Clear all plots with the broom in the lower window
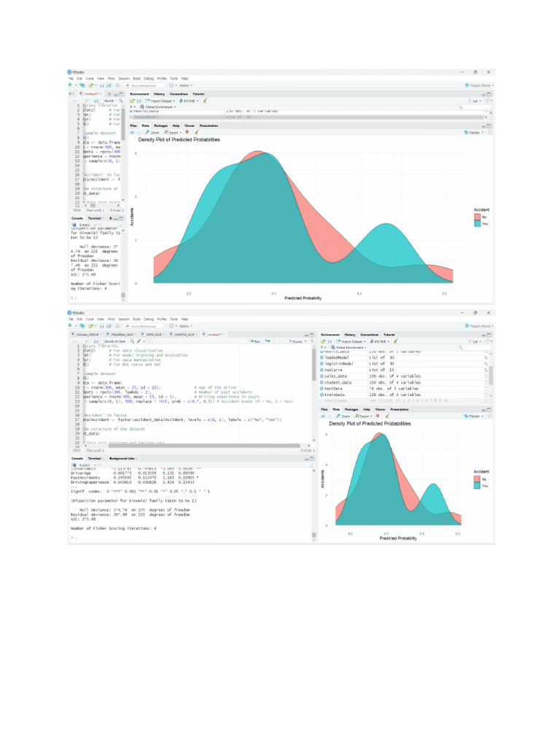 click(387, 416)
